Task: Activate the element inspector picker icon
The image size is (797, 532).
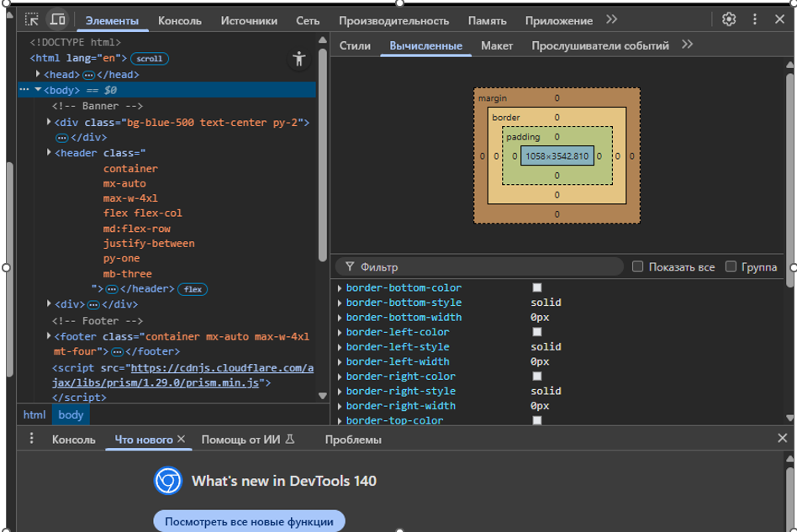Action: point(32,19)
